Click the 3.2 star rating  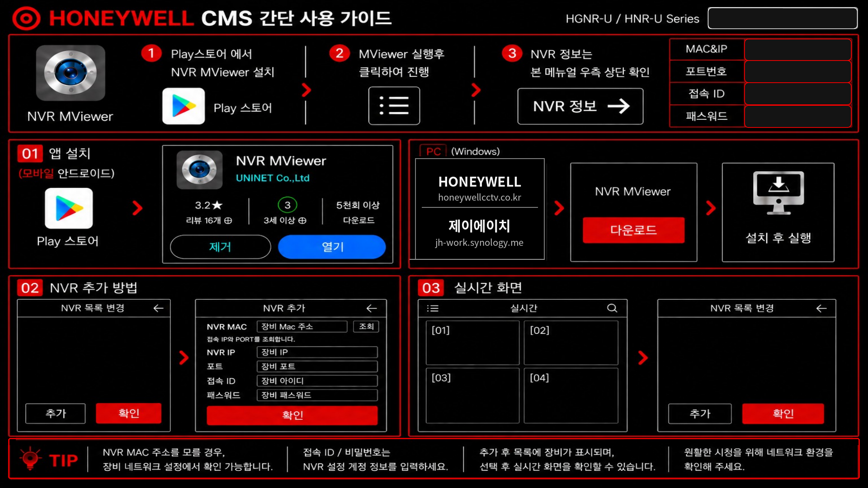click(x=208, y=205)
